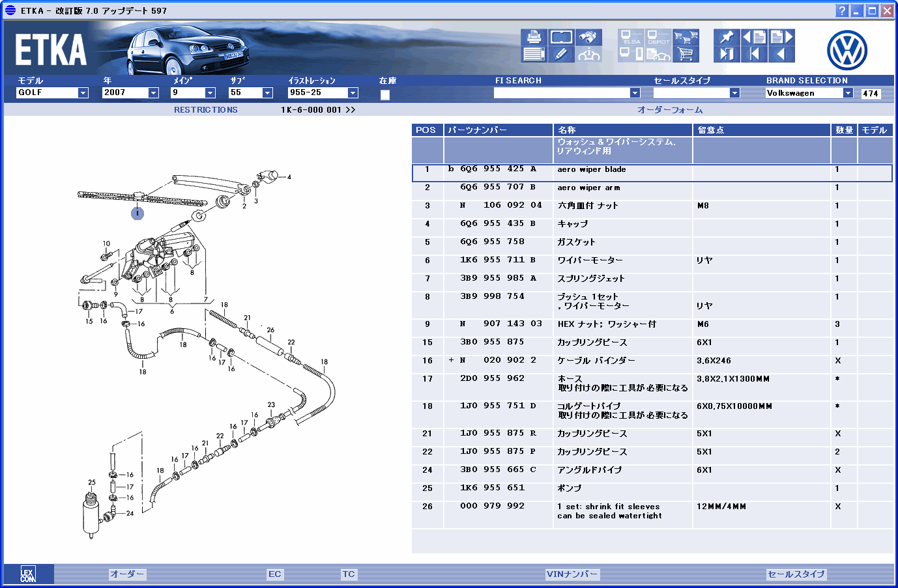
Task: Click the printer icon
Action: [534, 37]
